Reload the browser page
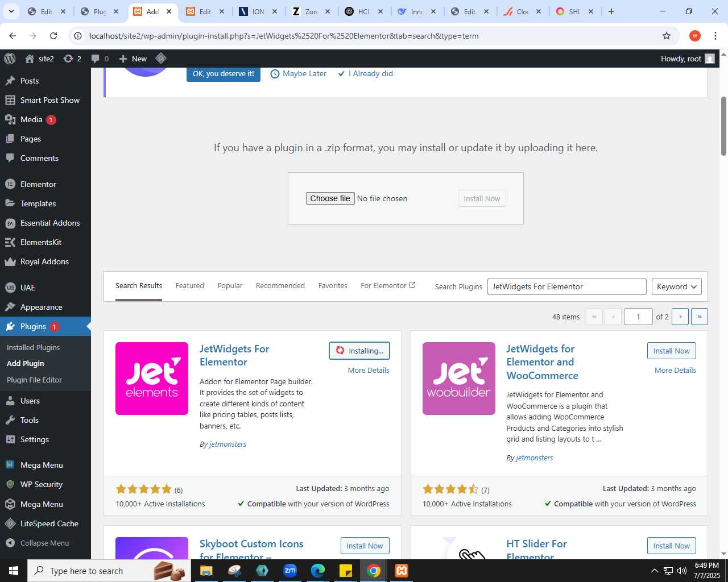 [53, 36]
